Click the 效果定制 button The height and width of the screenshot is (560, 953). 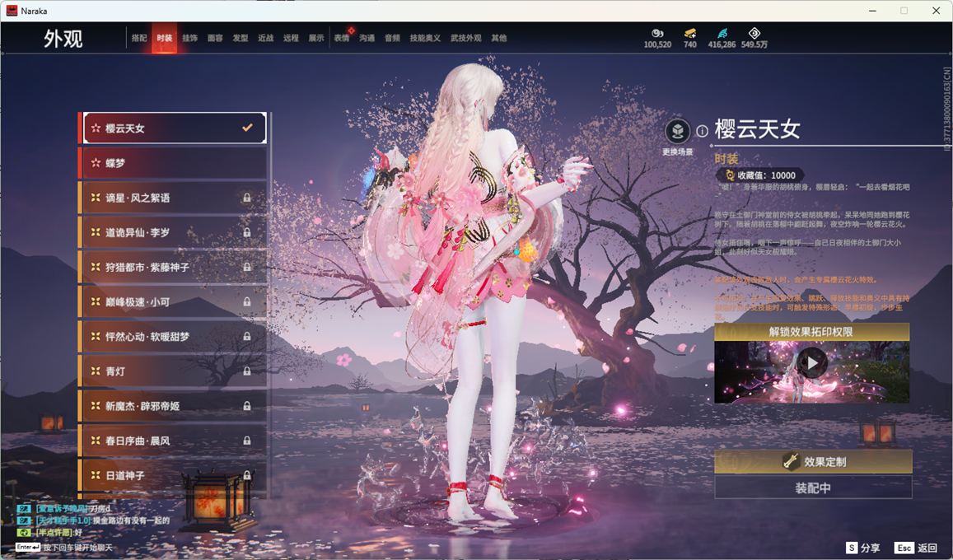(x=813, y=462)
